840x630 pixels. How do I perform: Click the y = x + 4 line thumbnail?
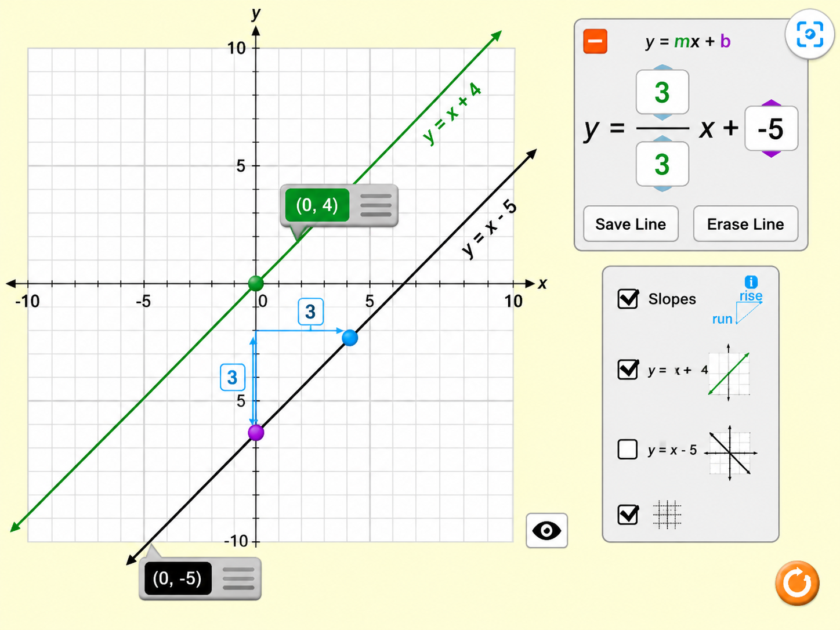729,372
